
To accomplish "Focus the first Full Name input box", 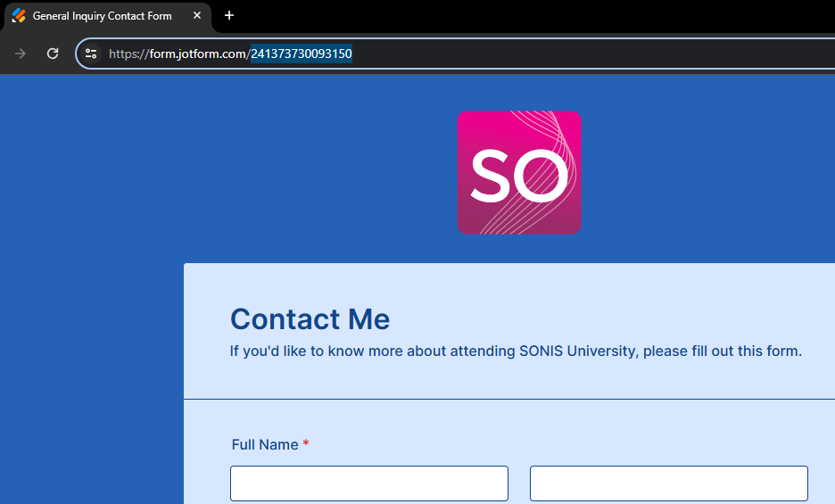I will pyautogui.click(x=369, y=483).
